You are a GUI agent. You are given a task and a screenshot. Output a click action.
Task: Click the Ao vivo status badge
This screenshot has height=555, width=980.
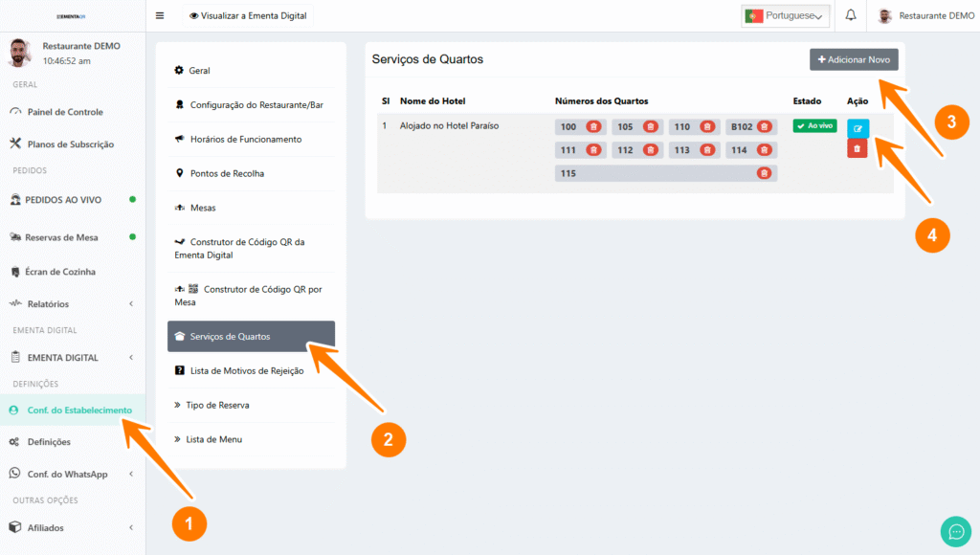[814, 126]
